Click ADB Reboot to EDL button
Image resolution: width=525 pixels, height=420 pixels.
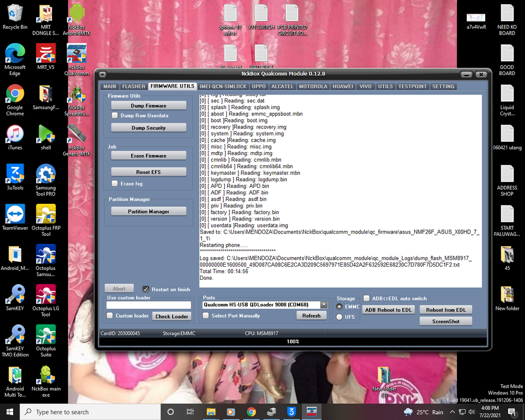(x=388, y=310)
